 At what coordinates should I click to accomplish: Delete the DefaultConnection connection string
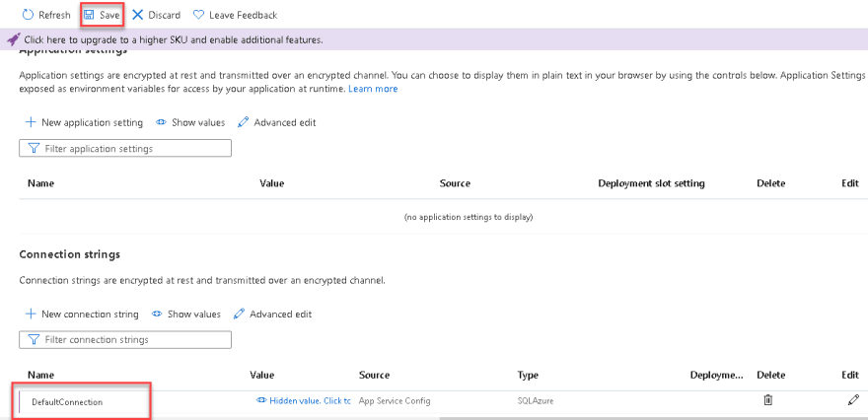click(768, 400)
